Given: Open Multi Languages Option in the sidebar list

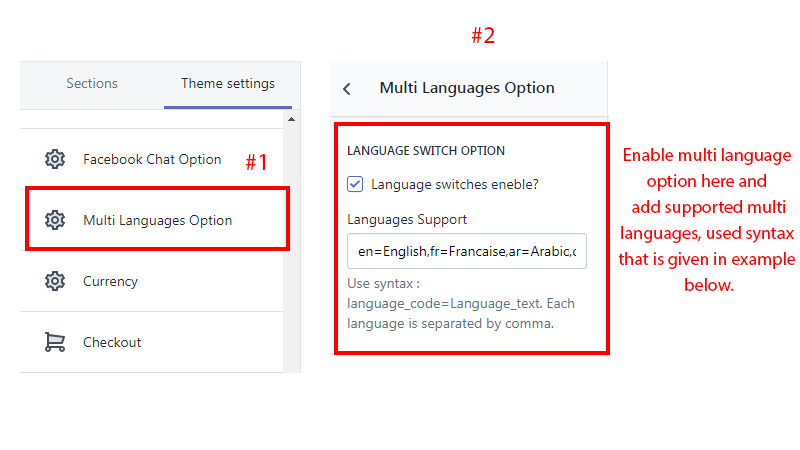Looking at the screenshot, I should 157,220.
